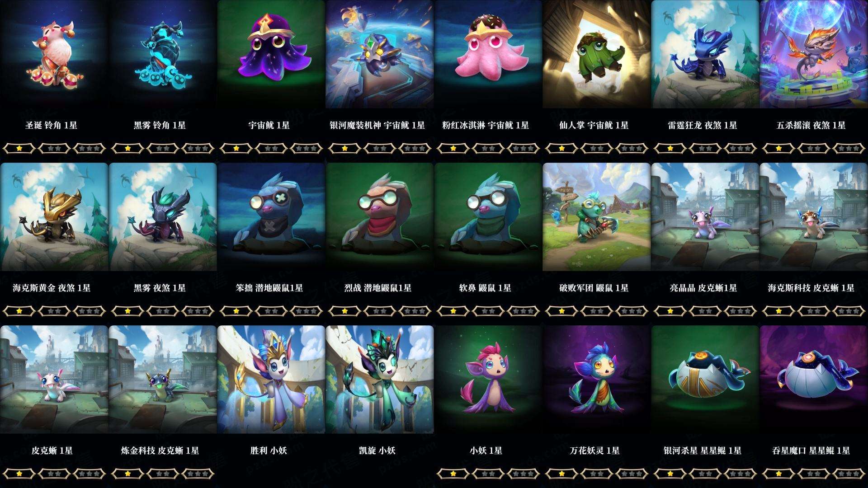Open the 五杀摇滚 夜煞 dragon card
Screen dimensions: 868x488
click(x=814, y=54)
